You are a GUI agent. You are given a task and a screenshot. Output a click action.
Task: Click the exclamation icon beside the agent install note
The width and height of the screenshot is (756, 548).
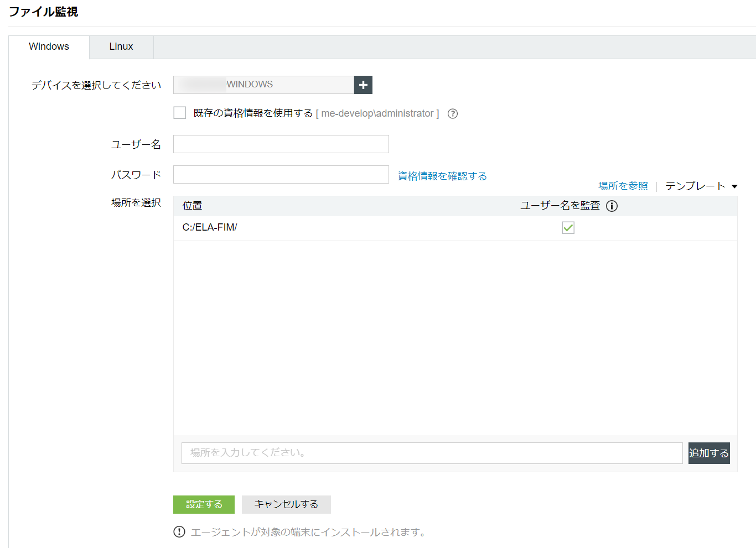(179, 532)
